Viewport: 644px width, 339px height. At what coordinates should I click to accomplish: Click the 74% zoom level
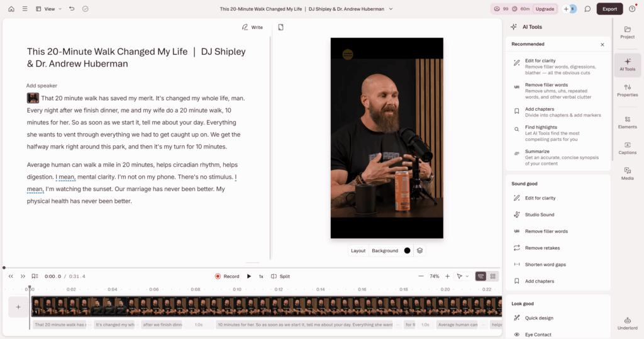pos(434,277)
